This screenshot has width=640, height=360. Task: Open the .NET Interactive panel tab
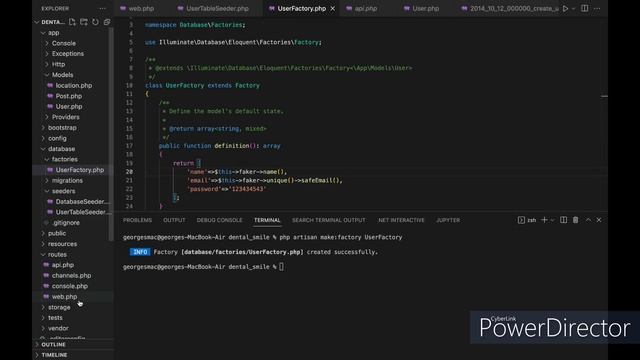click(401, 220)
